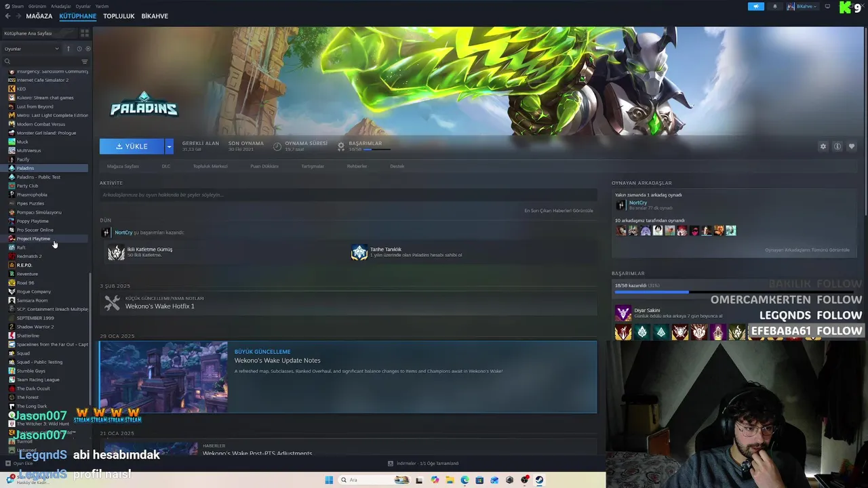The width and height of the screenshot is (868, 488).
Task: Open Microsoft Store from the taskbar
Action: [479, 480]
